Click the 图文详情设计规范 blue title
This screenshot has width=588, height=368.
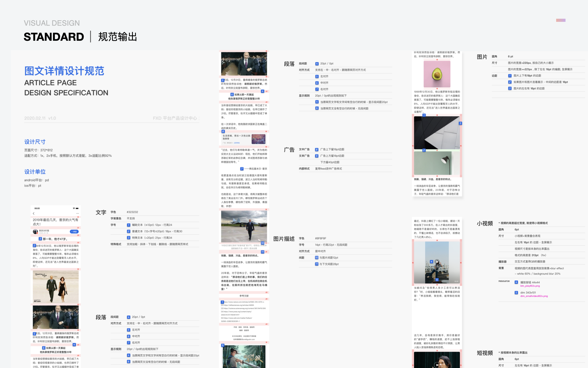[64, 71]
